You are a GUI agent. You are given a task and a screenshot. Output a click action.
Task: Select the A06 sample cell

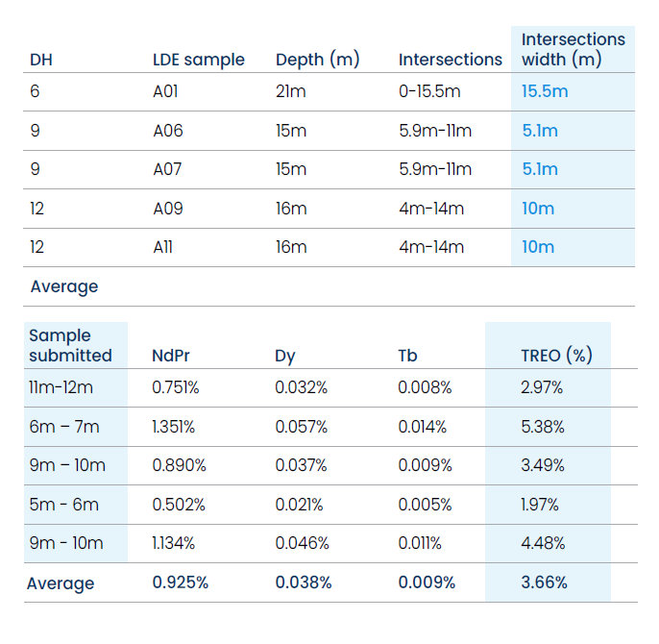coord(168,131)
